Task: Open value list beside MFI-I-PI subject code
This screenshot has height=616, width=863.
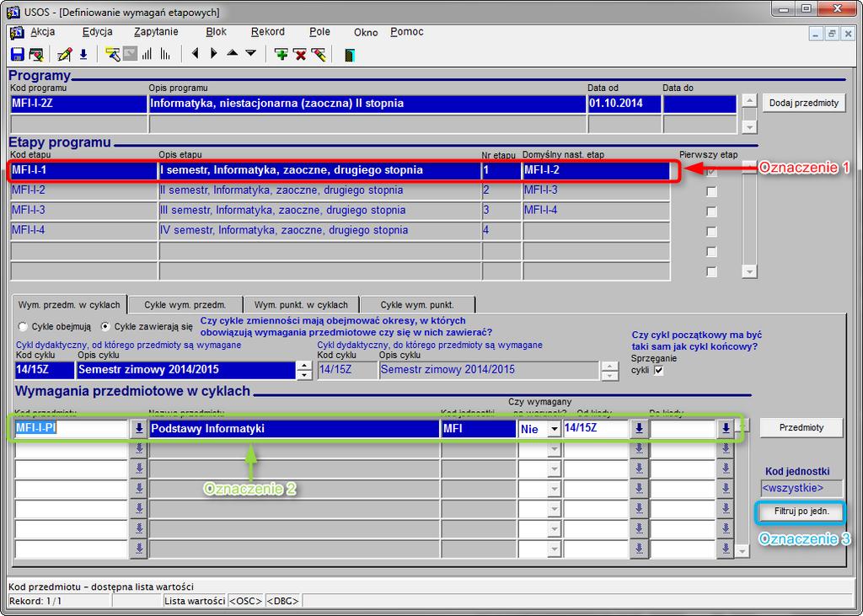Action: (139, 429)
